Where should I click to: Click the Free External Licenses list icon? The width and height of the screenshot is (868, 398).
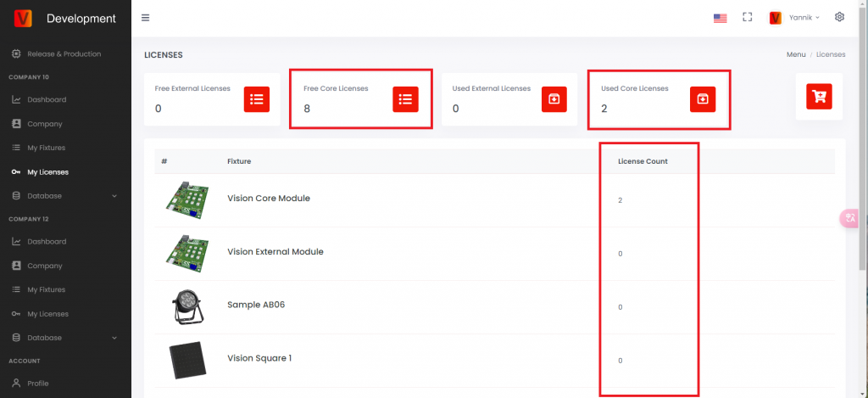tap(257, 99)
